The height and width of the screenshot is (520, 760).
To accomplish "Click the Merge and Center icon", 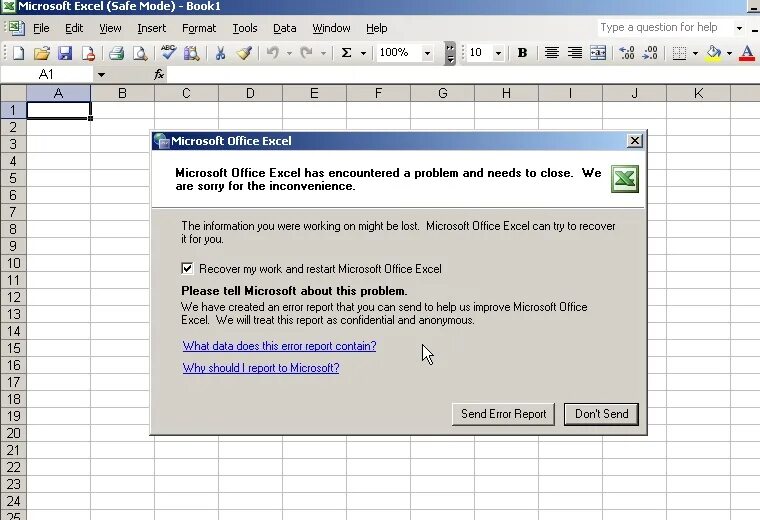I will [598, 52].
